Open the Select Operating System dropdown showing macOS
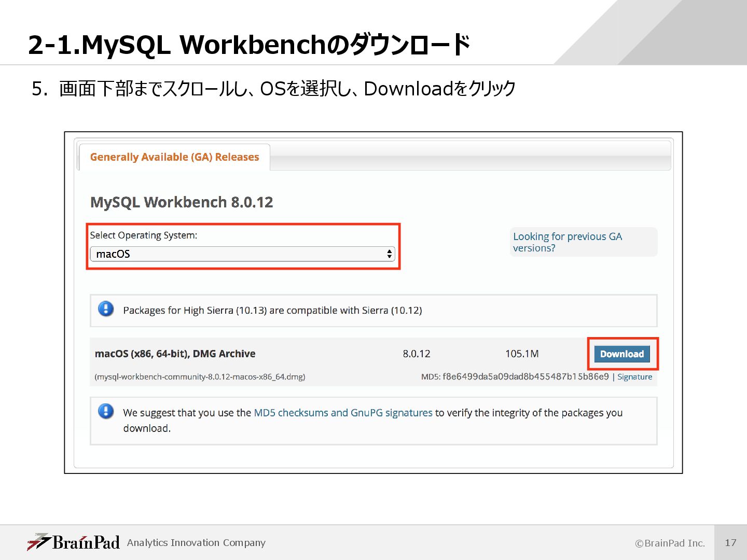The height and width of the screenshot is (560, 747). (x=242, y=254)
